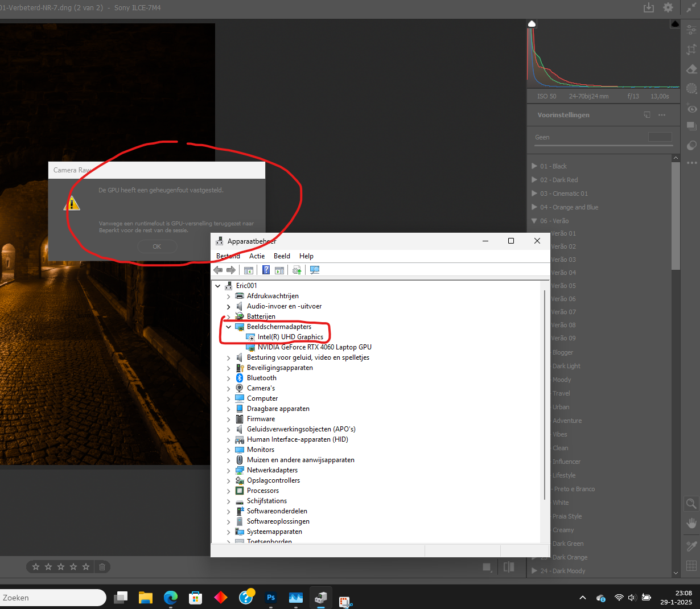The width and height of the screenshot is (700, 609).
Task: Open Help icon in Apparaatbeheer toolbar
Action: pyautogui.click(x=266, y=270)
